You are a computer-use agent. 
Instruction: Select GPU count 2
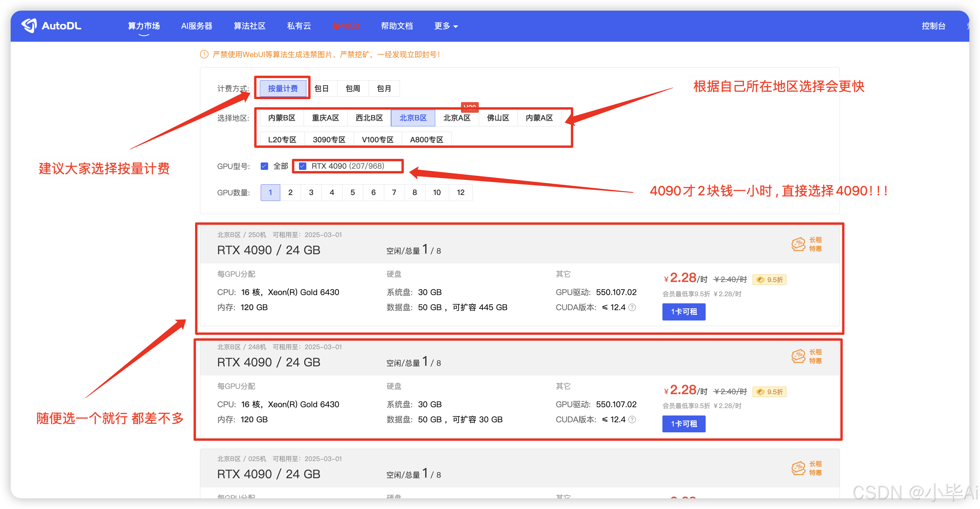coord(290,192)
